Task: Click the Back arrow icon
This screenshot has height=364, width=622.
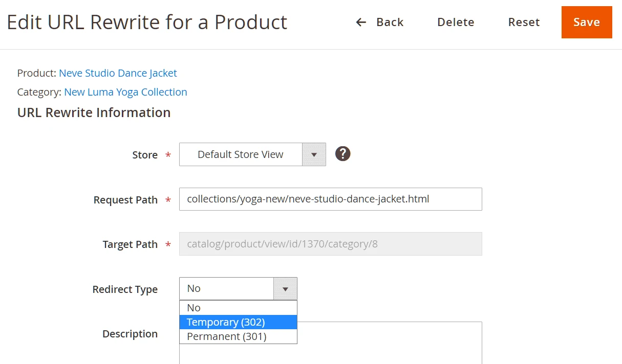Action: (x=361, y=22)
